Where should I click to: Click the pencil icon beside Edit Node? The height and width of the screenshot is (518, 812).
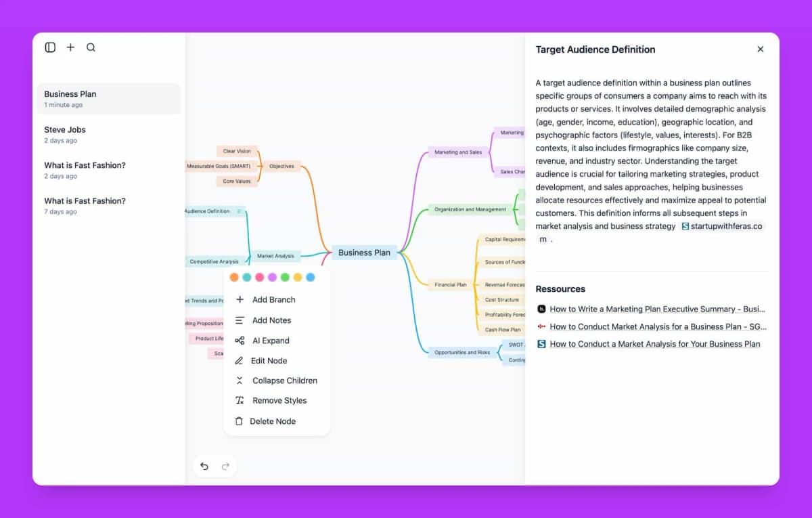[238, 361]
